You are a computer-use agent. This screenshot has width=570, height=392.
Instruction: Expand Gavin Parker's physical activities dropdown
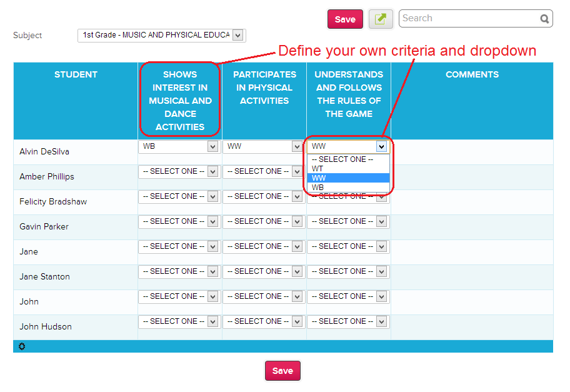[x=264, y=221]
